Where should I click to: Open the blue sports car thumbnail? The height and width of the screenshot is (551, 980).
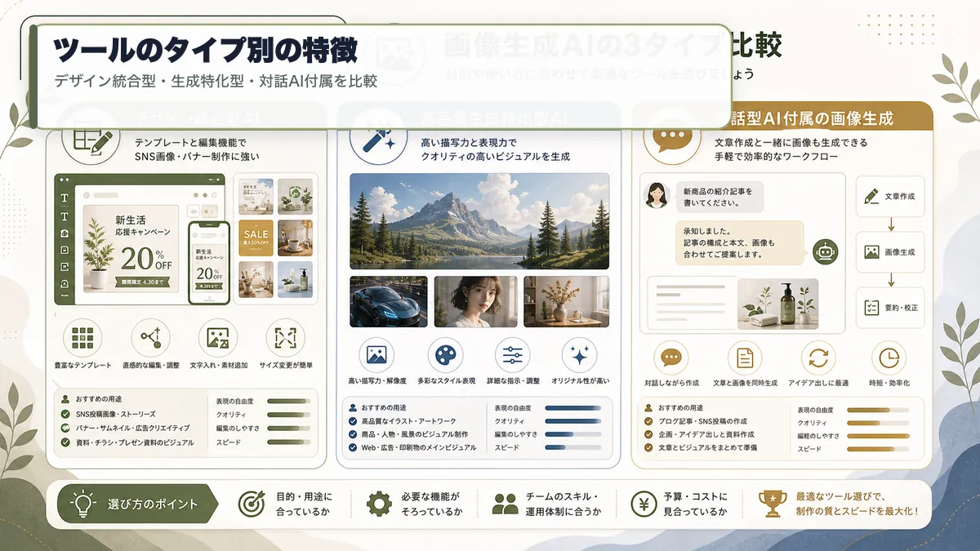(388, 301)
